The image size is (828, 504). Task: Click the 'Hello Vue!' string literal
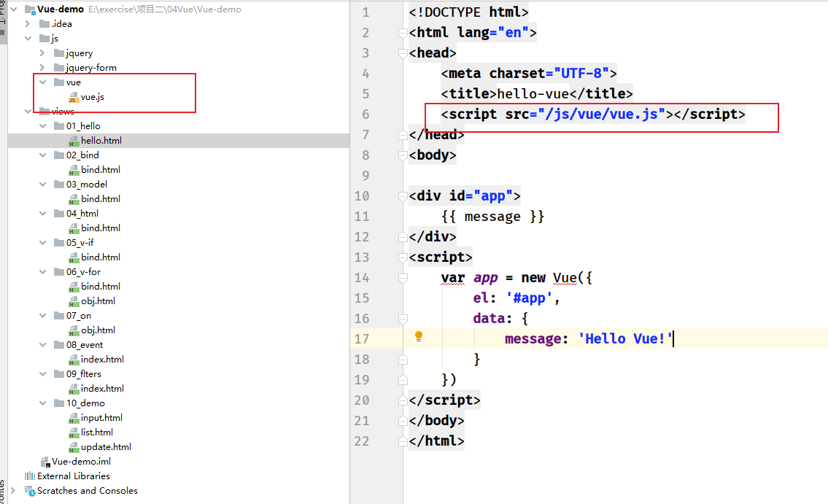coord(625,339)
